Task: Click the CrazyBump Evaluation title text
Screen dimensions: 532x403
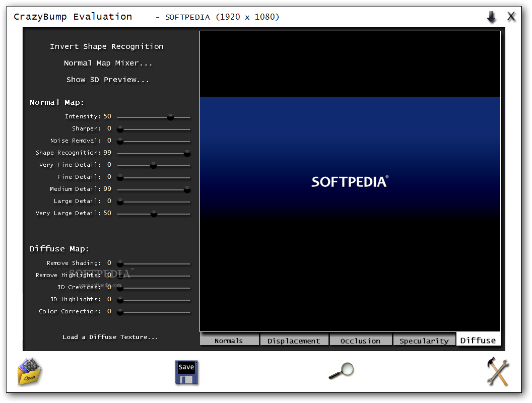Action: (73, 17)
